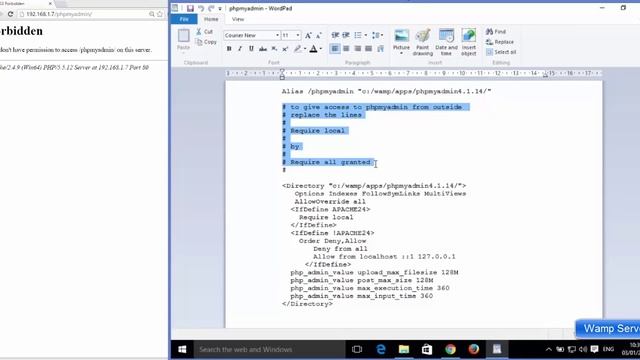Open the text color dropdown arrow
Image resolution: width=640 pixels, height=360 pixels.
tap(320, 49)
